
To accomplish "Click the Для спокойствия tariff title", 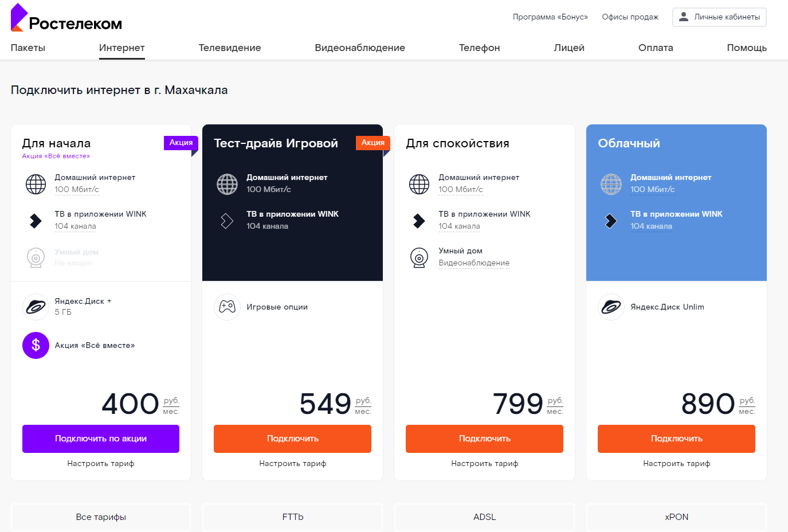I will 457,143.
